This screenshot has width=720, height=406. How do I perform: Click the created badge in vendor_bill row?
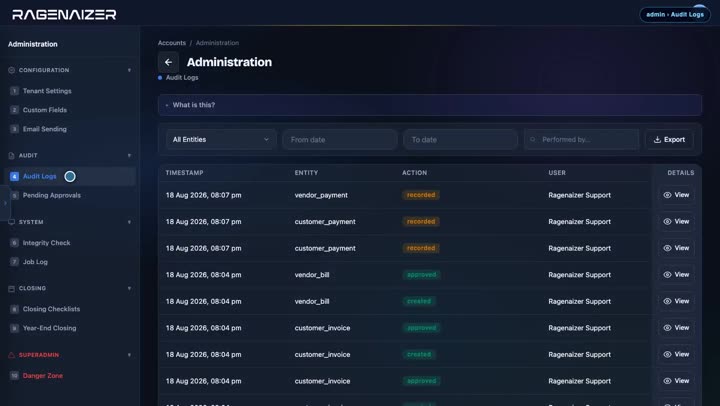click(419, 301)
